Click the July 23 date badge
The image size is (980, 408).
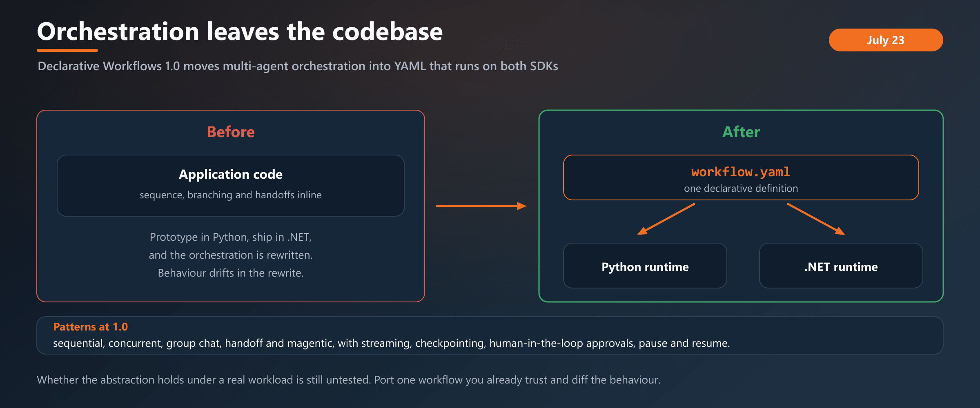[886, 40]
